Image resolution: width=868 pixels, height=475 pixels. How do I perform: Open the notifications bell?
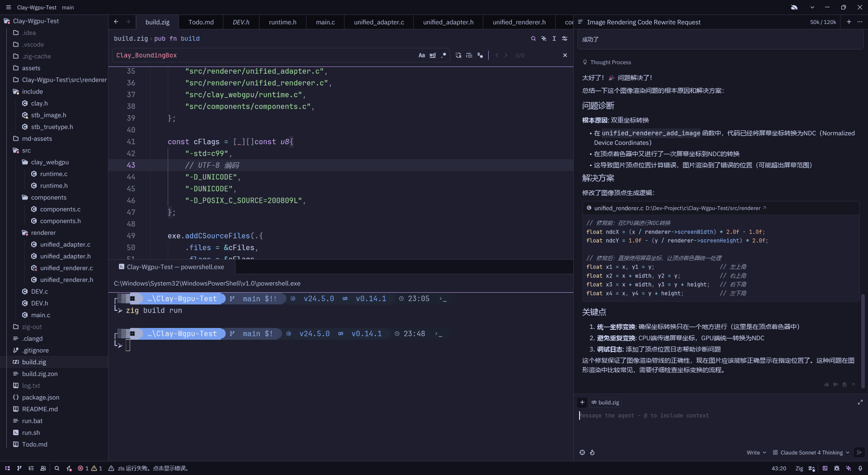860,468
